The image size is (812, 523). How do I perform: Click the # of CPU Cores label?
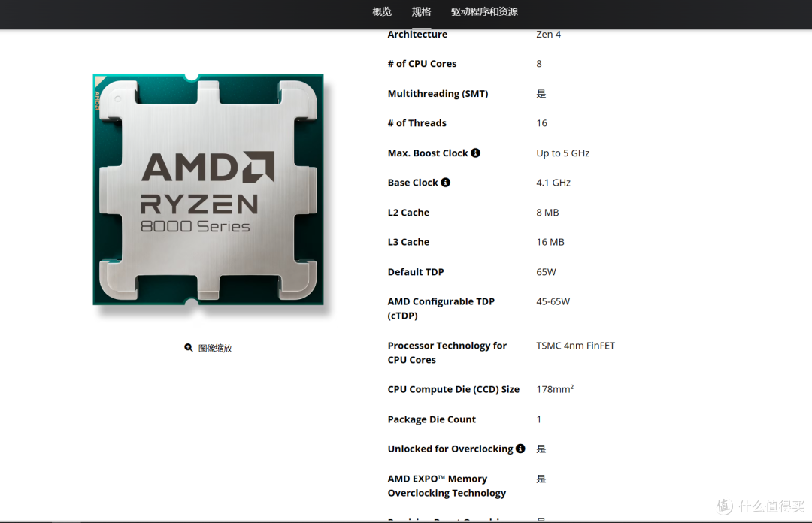422,64
